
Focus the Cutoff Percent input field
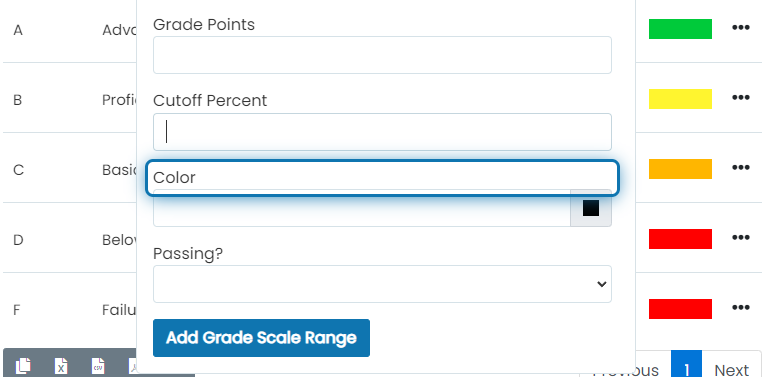[x=382, y=132]
